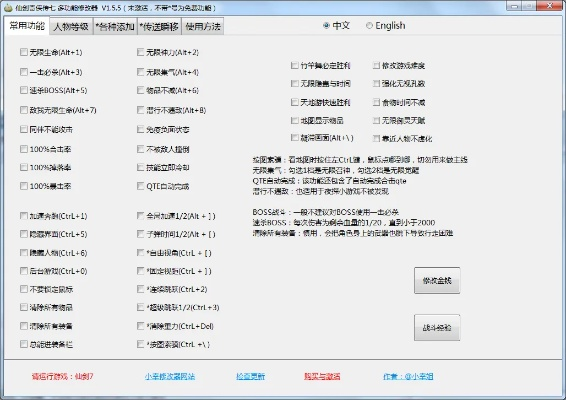Toggle 全局加速1/2 (Alt+]) checkbox

click(140, 216)
